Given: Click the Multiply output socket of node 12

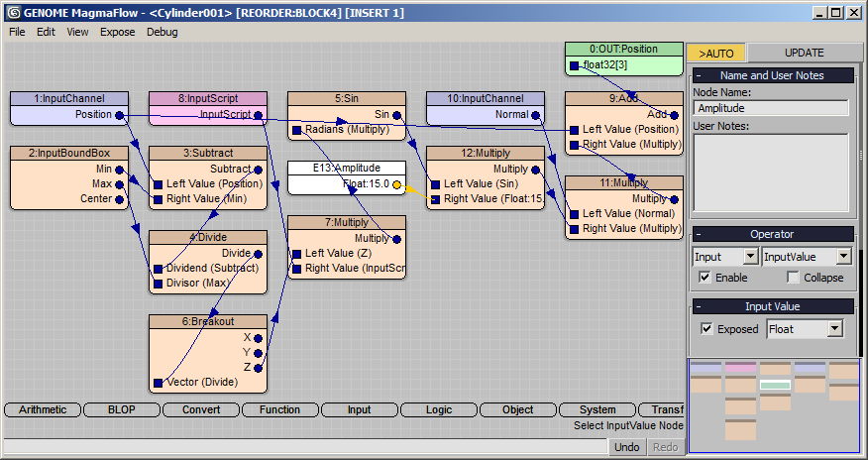Looking at the screenshot, I should pyautogui.click(x=535, y=170).
